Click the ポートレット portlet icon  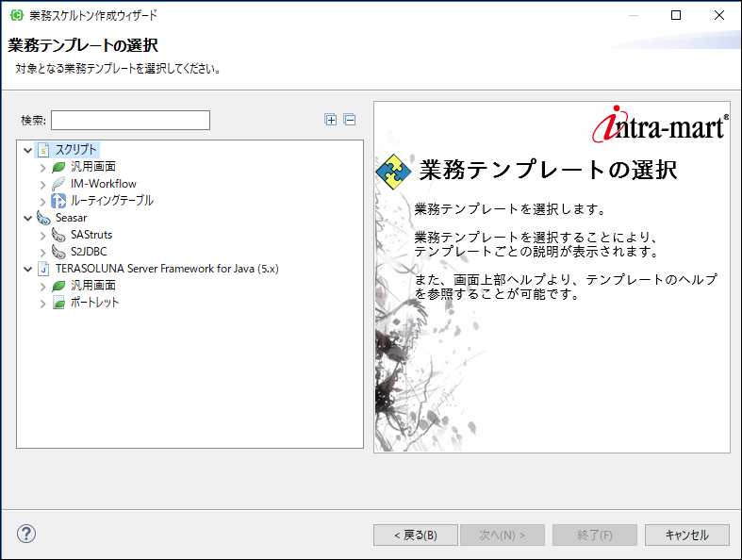pyautogui.click(x=58, y=303)
